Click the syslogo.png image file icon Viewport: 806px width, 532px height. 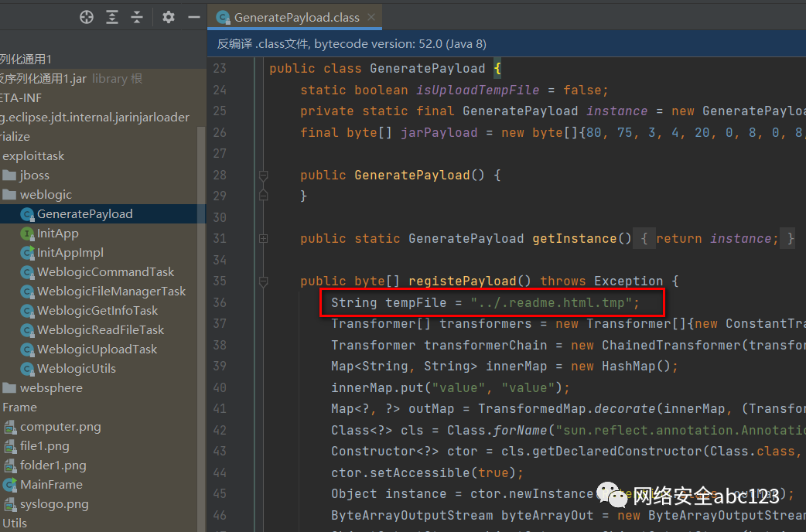pos(10,504)
